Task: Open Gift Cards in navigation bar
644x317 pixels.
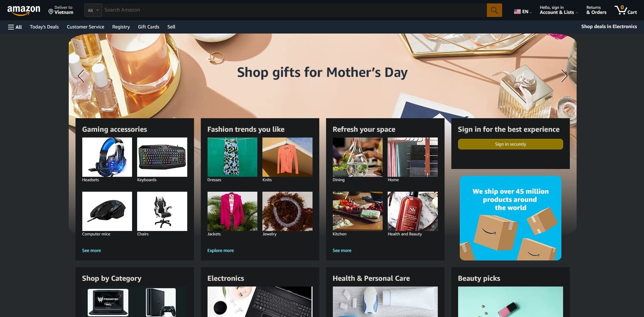Action: click(149, 27)
